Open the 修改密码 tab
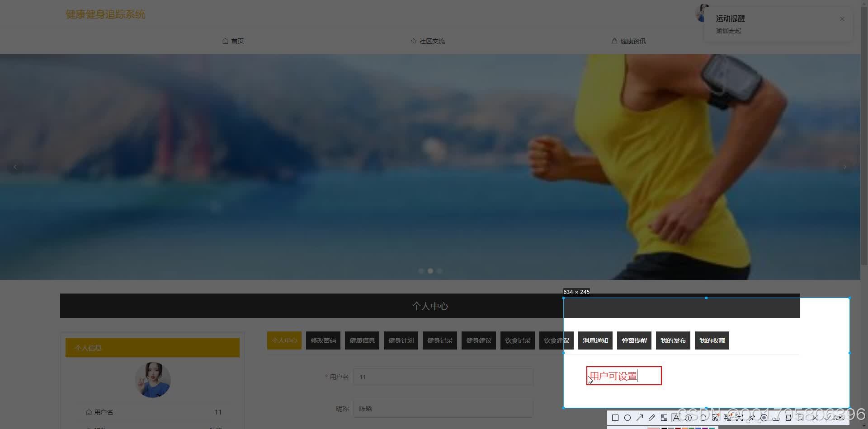The width and height of the screenshot is (868, 429). (x=323, y=340)
